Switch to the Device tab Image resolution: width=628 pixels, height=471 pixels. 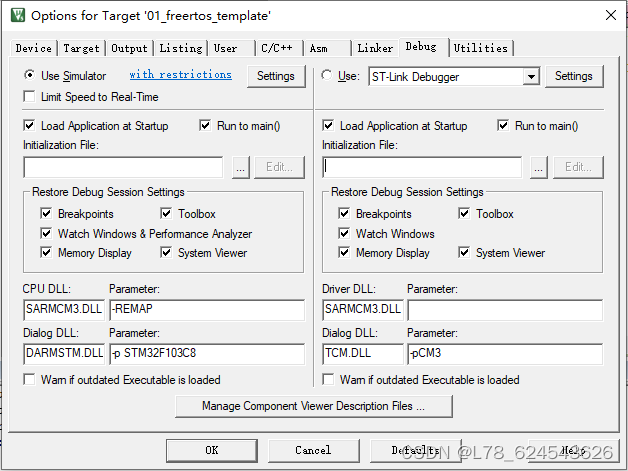coord(34,48)
